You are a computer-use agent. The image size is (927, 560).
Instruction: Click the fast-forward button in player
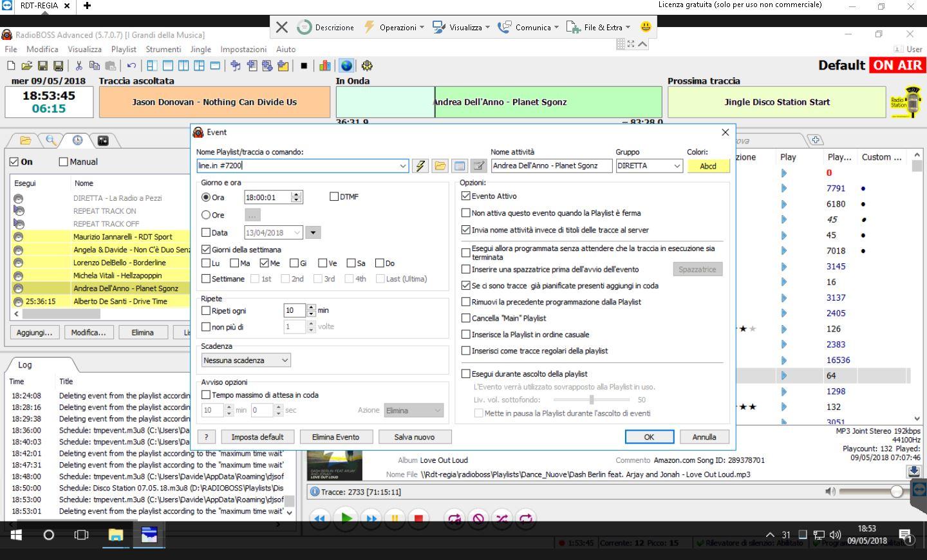[x=371, y=518]
